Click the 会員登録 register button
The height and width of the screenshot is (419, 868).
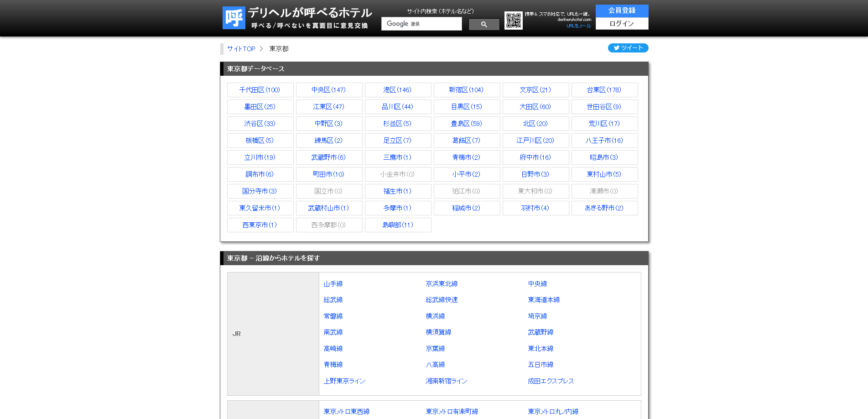point(622,10)
